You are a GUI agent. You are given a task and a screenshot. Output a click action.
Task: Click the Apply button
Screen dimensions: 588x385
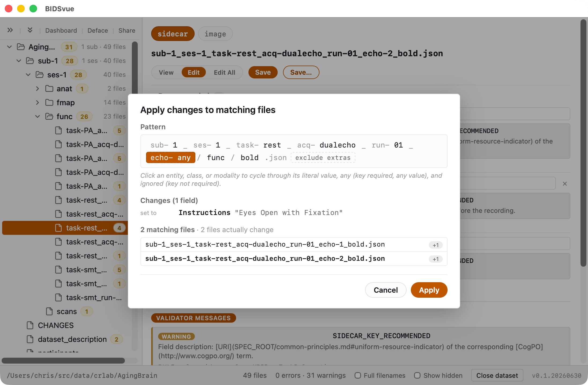429,290
